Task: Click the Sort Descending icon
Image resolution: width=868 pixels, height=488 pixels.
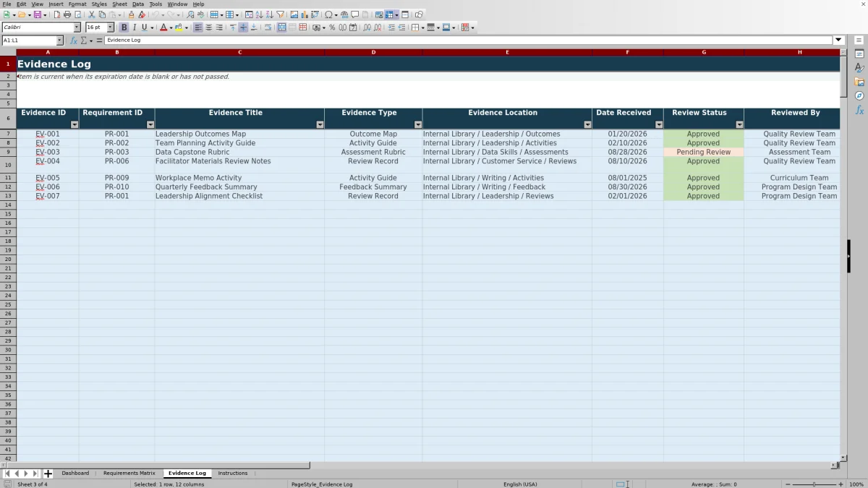Action: pos(269,14)
